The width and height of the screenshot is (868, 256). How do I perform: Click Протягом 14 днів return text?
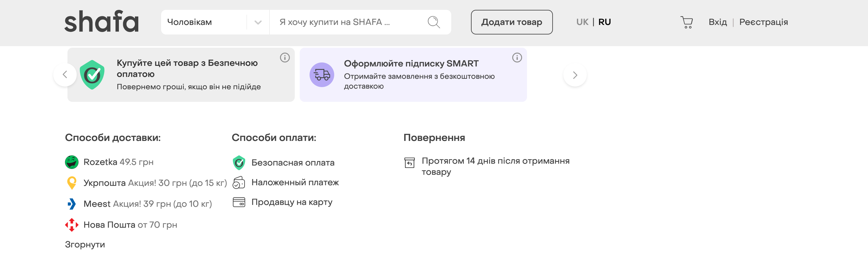click(496, 166)
